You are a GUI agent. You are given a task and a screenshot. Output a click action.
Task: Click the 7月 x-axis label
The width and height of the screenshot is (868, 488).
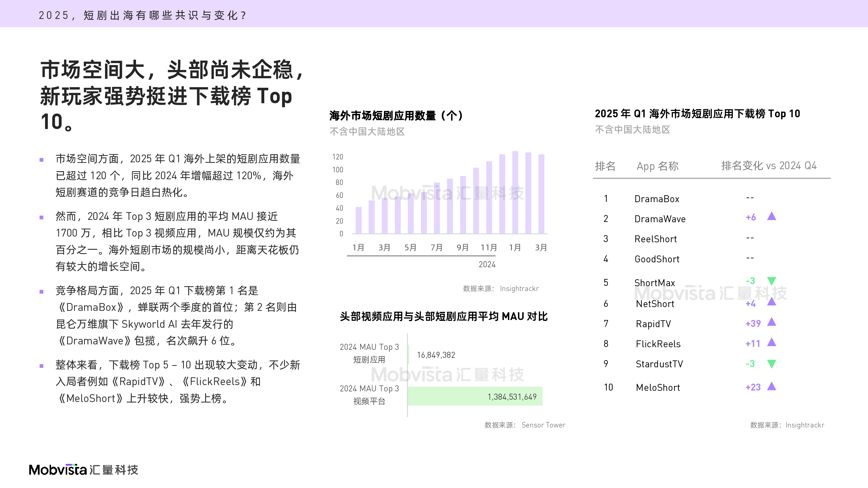tap(436, 247)
